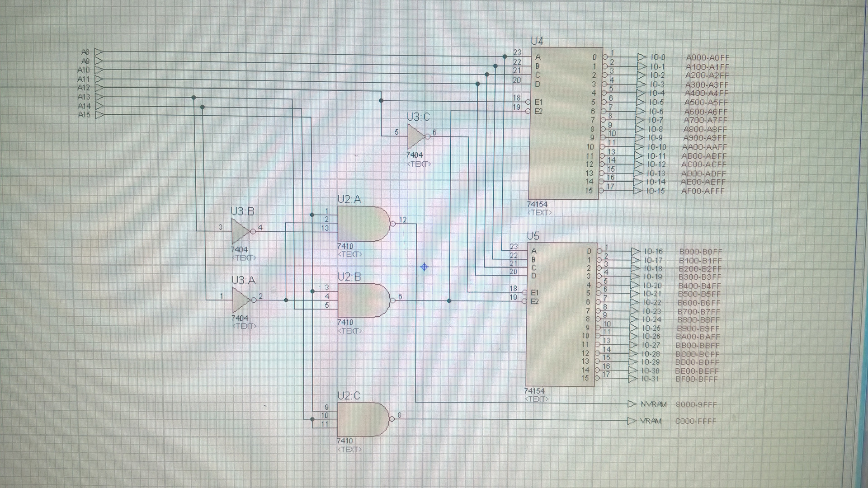Click the IO-28 terminal label
Screen dimensions: 868x488
(x=650, y=354)
